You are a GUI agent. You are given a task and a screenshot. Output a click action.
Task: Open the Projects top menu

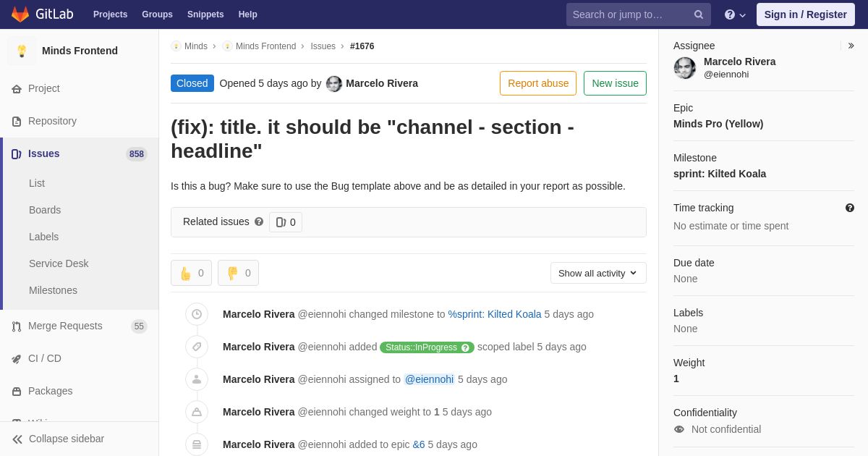pos(110,14)
